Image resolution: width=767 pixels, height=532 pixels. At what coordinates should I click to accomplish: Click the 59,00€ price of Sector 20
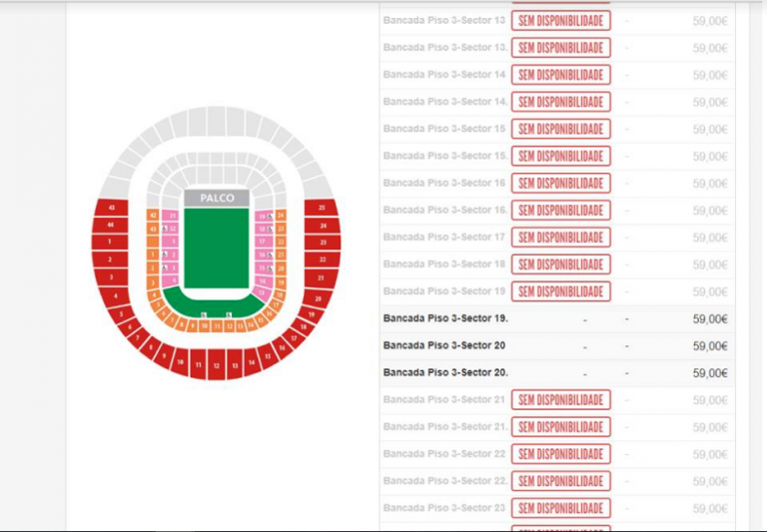point(710,346)
